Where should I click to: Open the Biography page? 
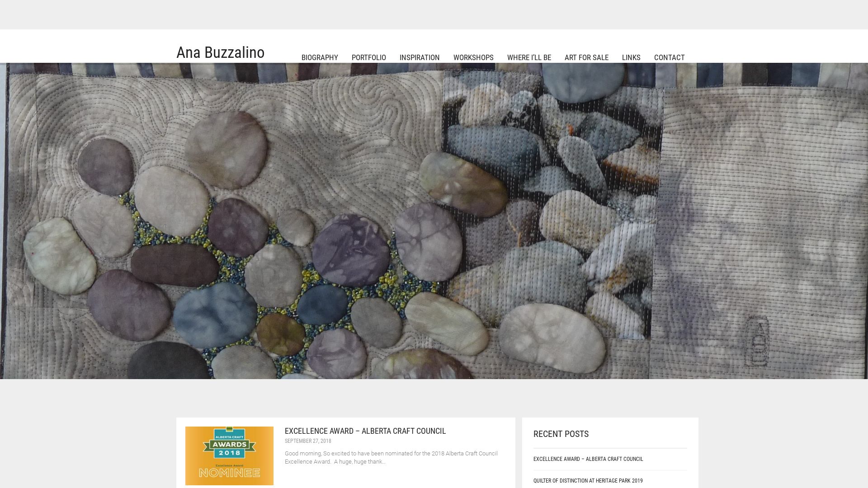tap(319, 57)
